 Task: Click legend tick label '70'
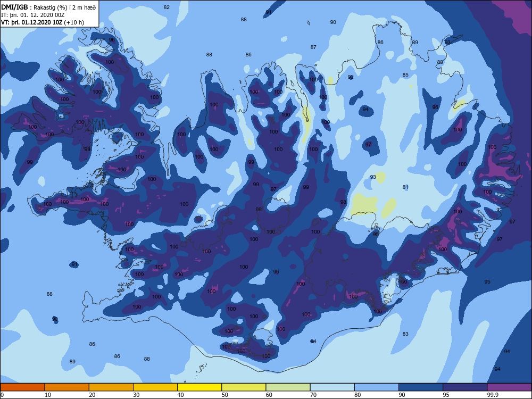coord(313,395)
